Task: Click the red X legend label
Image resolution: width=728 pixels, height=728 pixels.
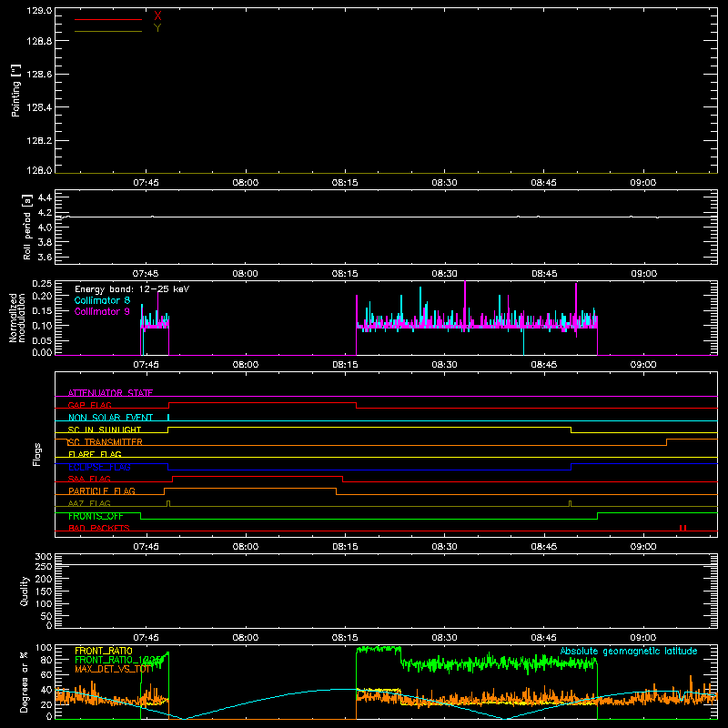Action: click(x=157, y=16)
